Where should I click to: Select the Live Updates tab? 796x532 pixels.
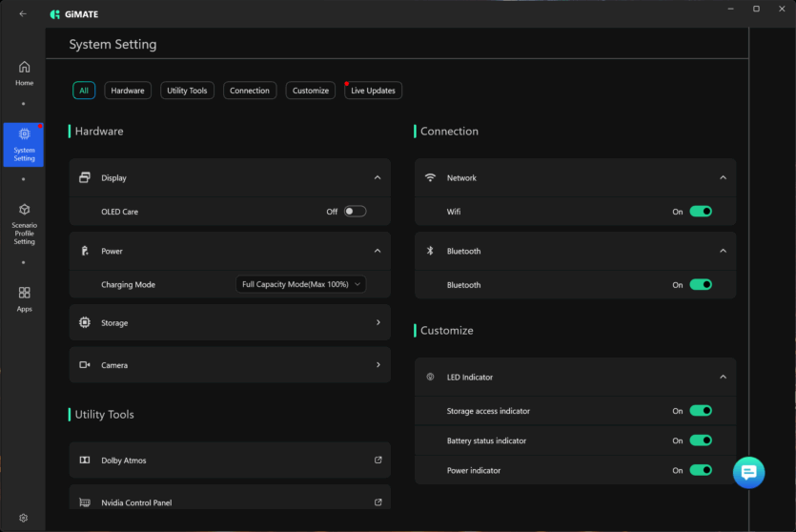[x=373, y=91]
